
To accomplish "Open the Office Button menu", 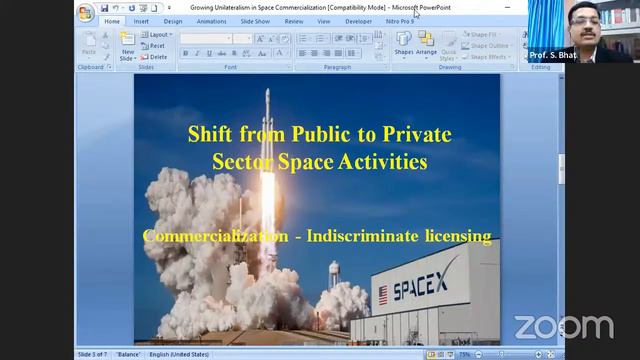I will click(x=85, y=13).
